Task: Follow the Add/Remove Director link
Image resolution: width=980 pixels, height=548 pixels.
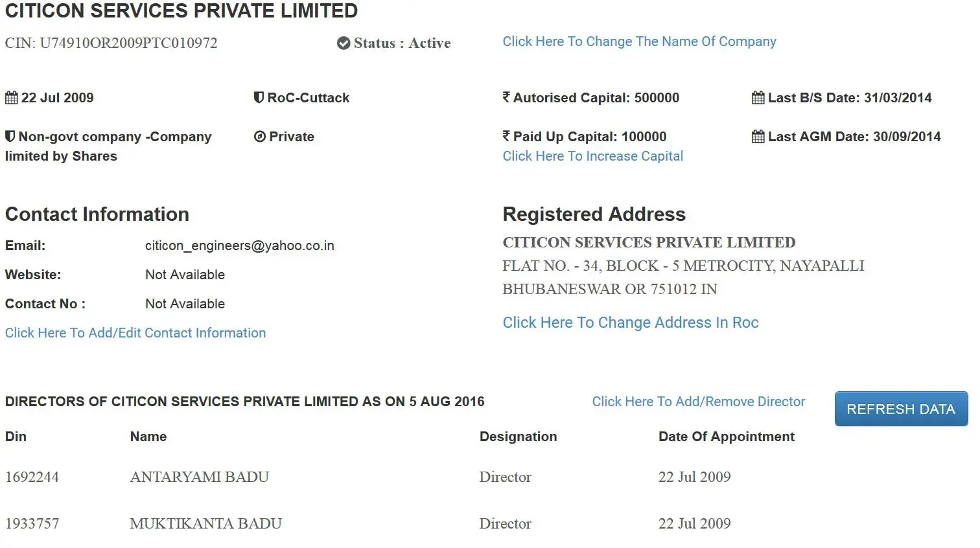Action: pyautogui.click(x=698, y=402)
